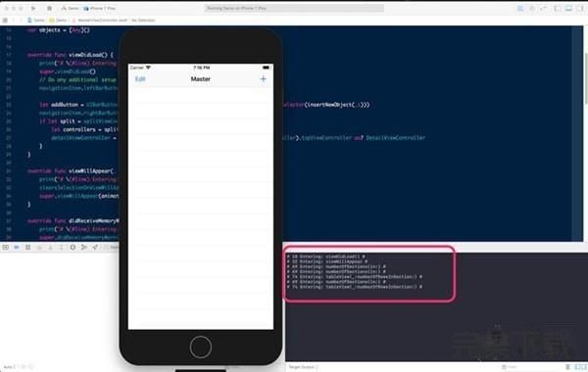The width and height of the screenshot is (588, 372).
Task: Tap the Edit button in simulator
Action: (x=140, y=79)
